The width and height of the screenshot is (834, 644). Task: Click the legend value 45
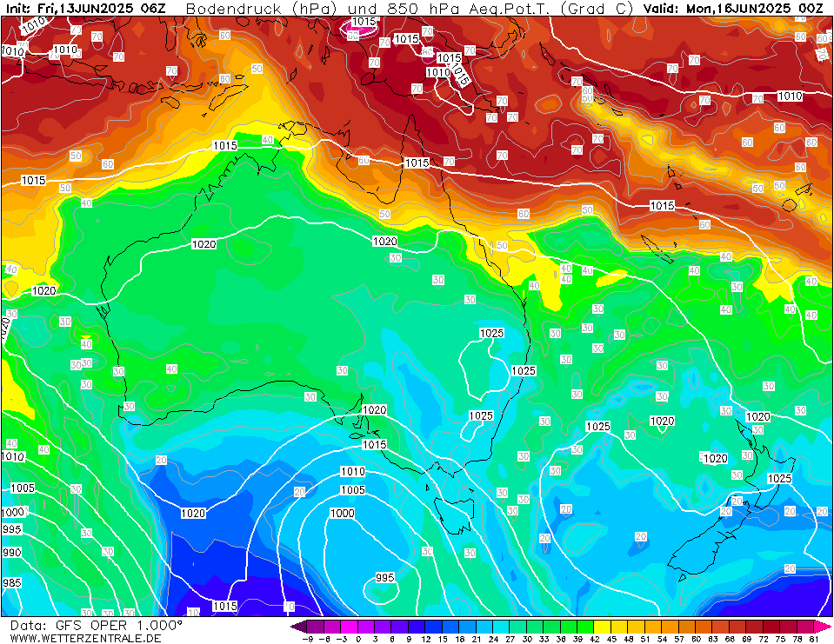click(x=611, y=639)
